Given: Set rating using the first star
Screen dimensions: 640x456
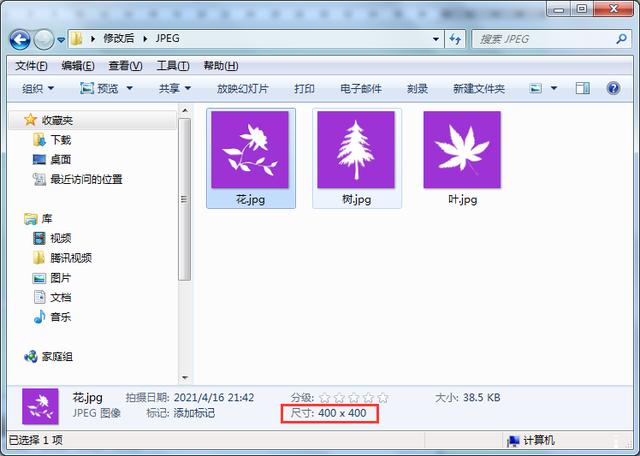Looking at the screenshot, I should (326, 398).
